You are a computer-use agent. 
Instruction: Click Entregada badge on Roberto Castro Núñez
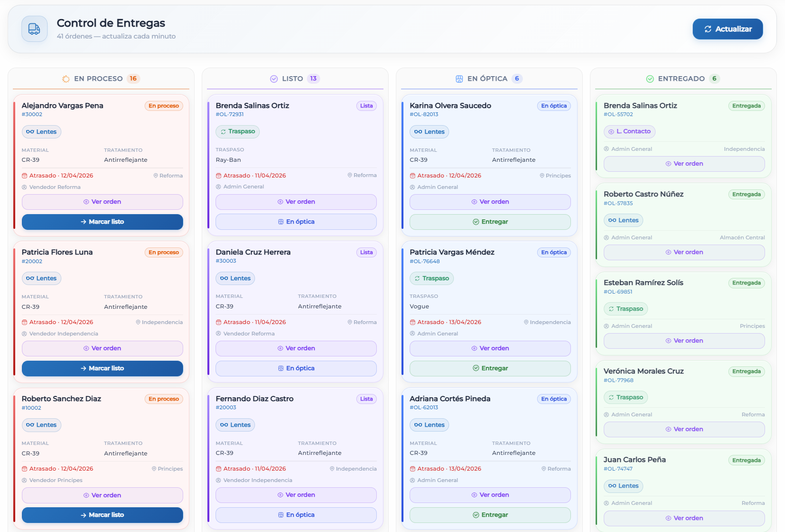(x=746, y=195)
